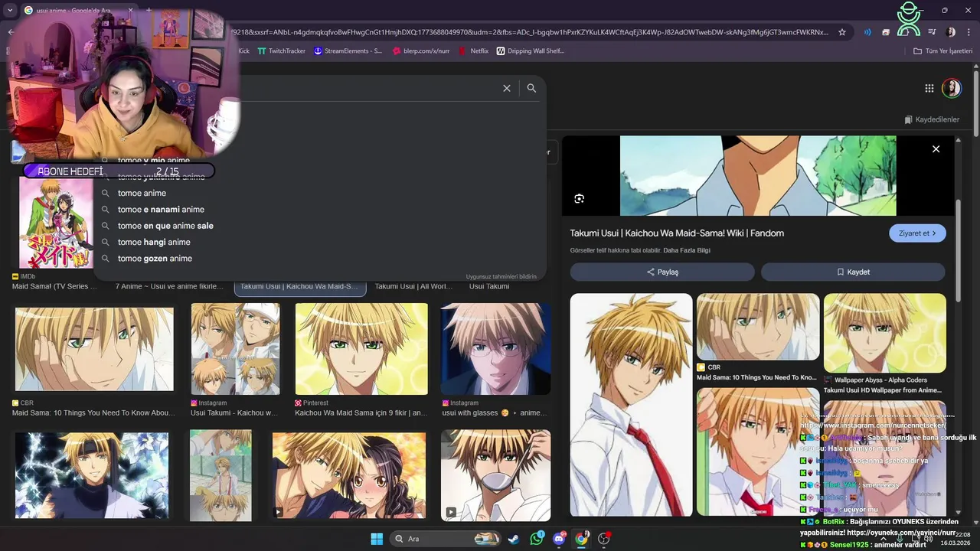Open Steam from the taskbar
The image size is (980, 551).
click(514, 539)
